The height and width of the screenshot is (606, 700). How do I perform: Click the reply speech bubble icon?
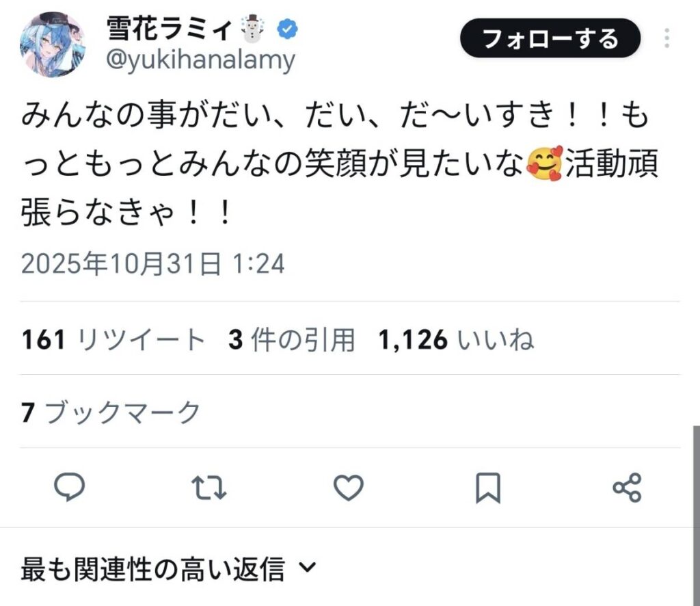(x=69, y=487)
